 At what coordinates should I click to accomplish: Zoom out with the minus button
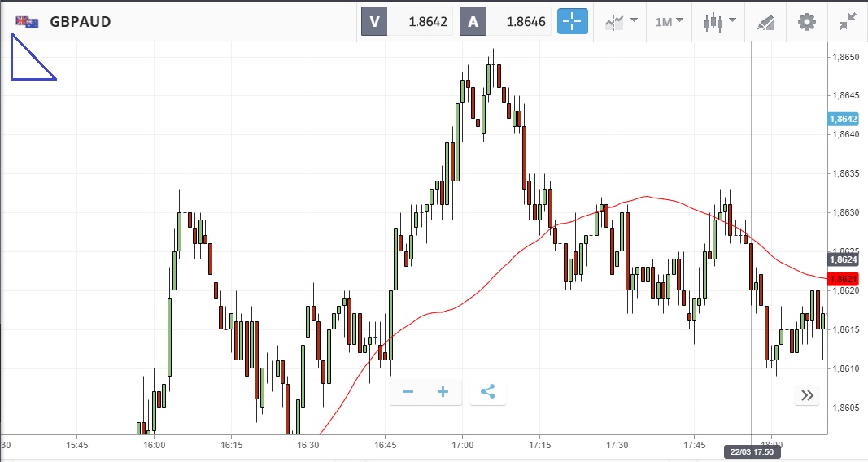pyautogui.click(x=408, y=392)
